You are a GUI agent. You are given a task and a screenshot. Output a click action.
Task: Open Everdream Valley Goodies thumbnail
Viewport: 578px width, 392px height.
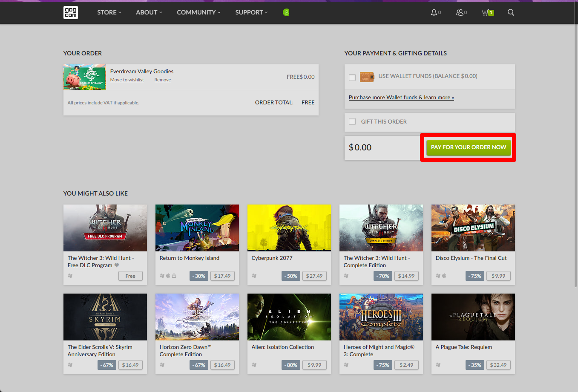tap(85, 77)
